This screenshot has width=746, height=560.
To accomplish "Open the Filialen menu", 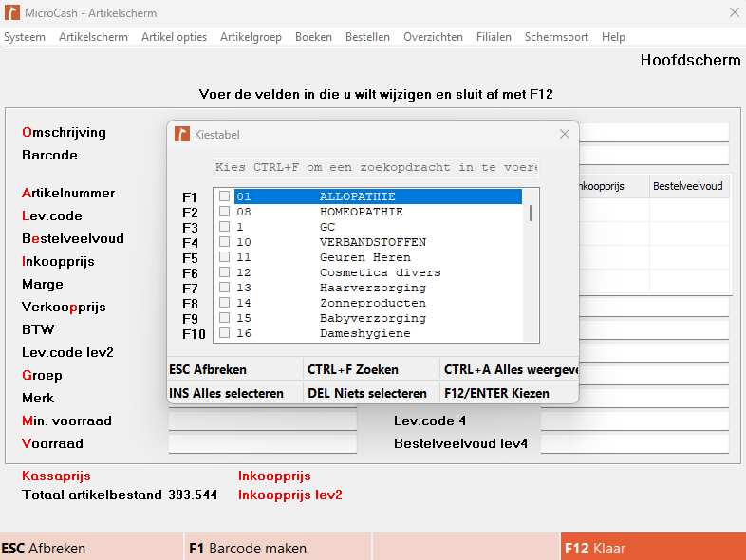I will point(494,37).
